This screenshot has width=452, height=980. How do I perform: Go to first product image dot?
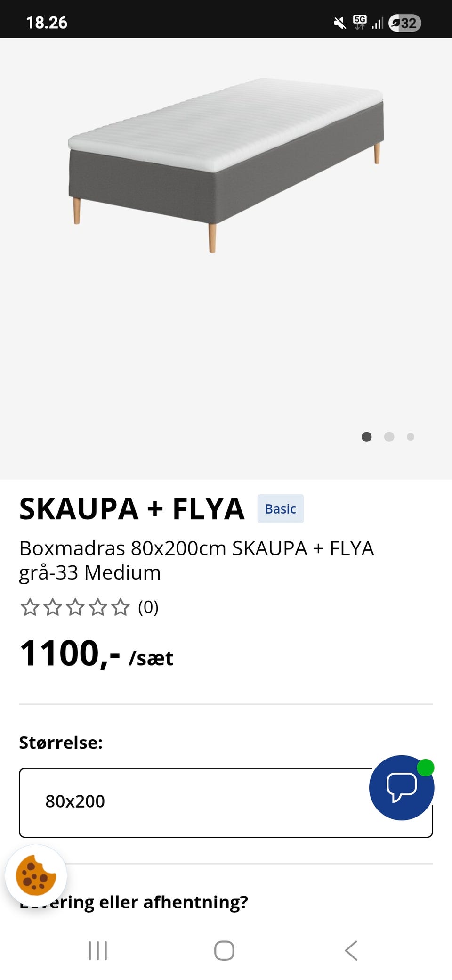point(366,437)
